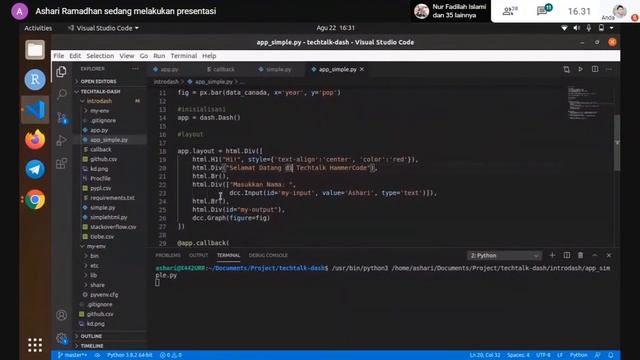Open the Manage gear in activity bar
The height and width of the screenshot is (360, 640).
click(62, 338)
